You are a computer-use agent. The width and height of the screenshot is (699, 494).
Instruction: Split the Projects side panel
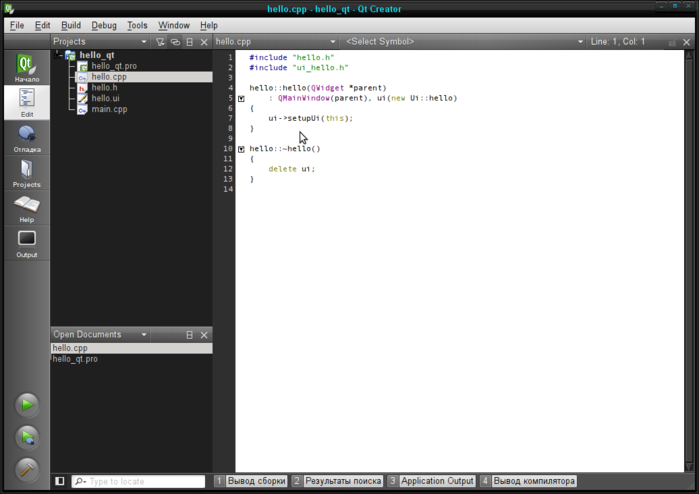tap(189, 42)
